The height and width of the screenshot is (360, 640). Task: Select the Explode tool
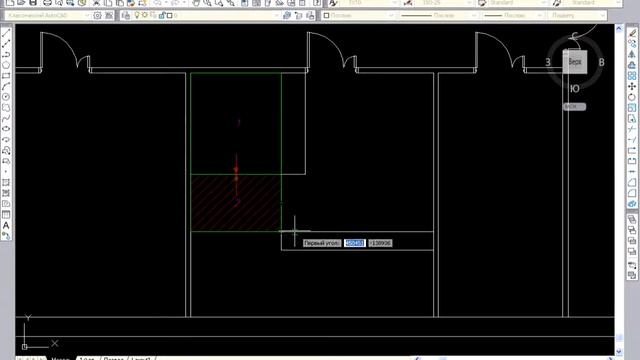[632, 204]
